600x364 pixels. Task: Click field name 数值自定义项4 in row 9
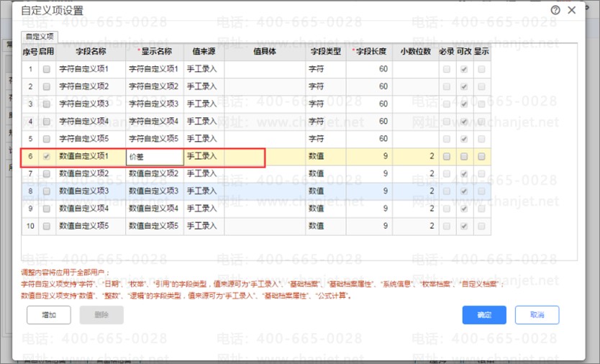tap(91, 209)
